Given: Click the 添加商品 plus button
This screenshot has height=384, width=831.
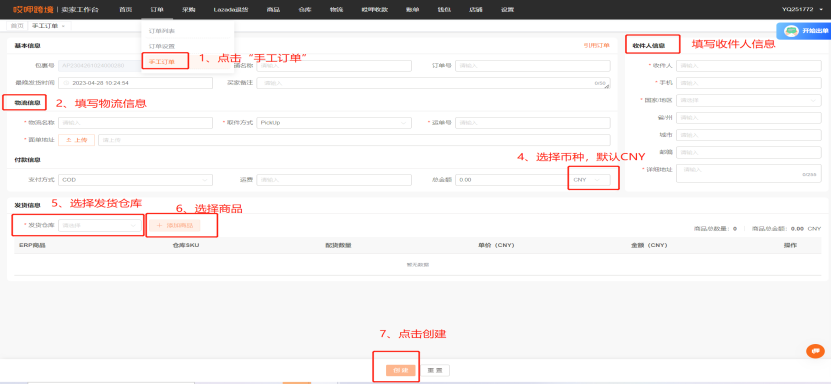Looking at the screenshot, I should [x=174, y=225].
